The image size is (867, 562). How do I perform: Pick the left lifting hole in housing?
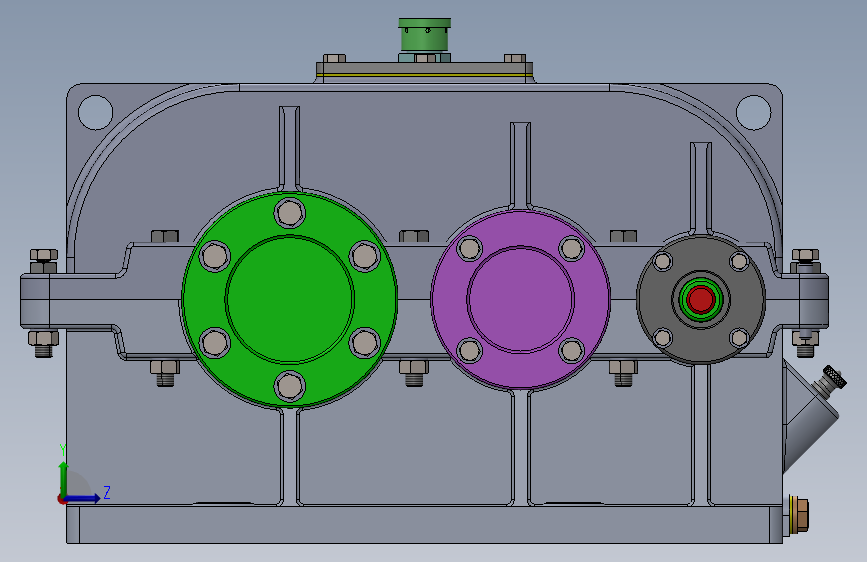(96, 112)
